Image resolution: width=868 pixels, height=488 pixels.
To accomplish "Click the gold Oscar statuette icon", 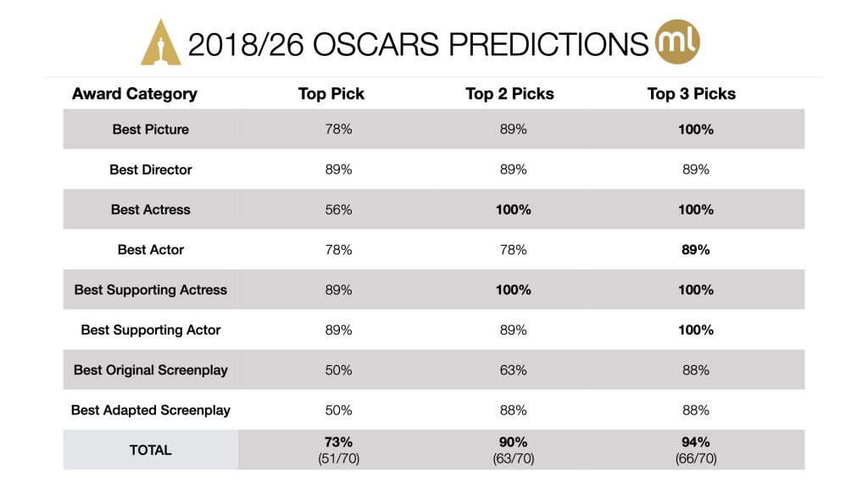I will (x=159, y=42).
